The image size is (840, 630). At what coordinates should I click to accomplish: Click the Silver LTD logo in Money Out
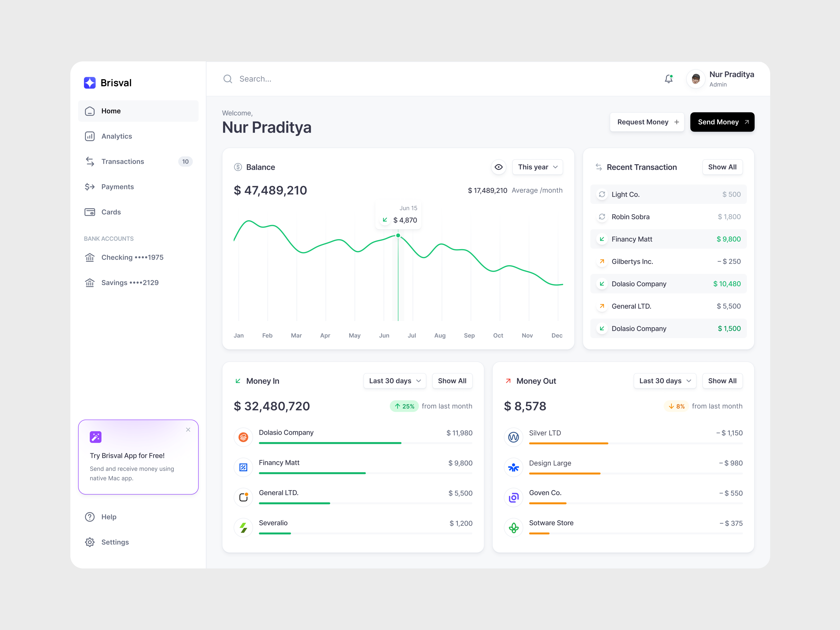coord(513,437)
